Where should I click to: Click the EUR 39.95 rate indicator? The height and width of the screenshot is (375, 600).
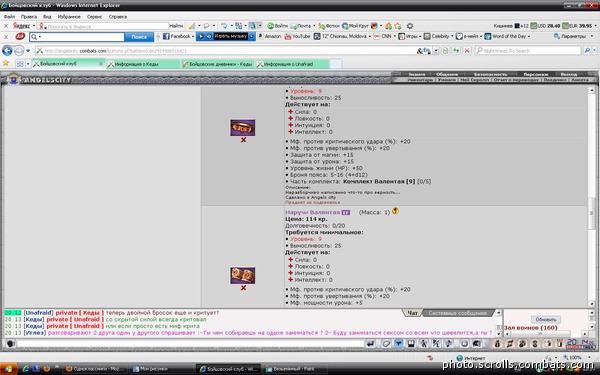click(x=577, y=26)
